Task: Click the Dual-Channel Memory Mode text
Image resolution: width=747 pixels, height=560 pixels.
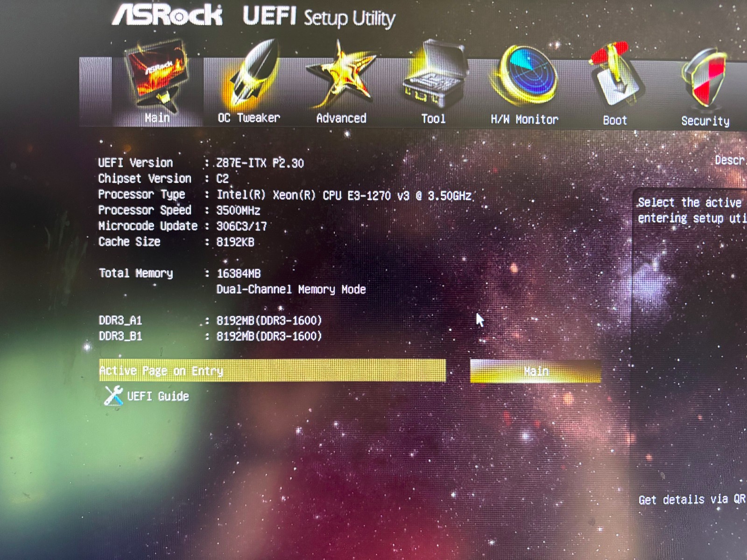Action: tap(291, 289)
